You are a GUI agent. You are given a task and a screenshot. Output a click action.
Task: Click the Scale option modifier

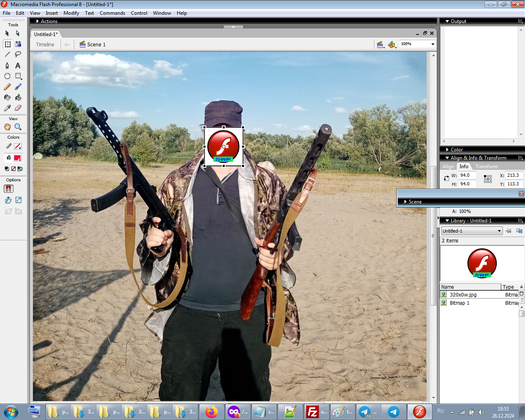[18, 200]
